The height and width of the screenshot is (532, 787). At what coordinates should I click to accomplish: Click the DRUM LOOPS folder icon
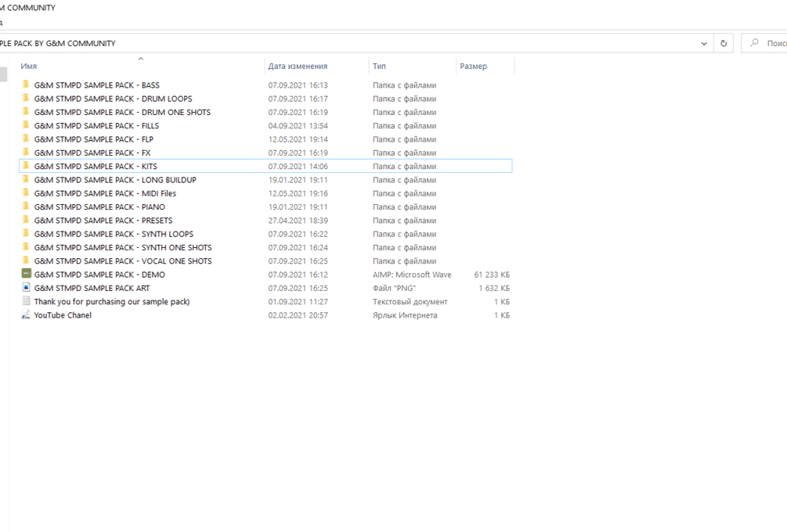tap(26, 99)
